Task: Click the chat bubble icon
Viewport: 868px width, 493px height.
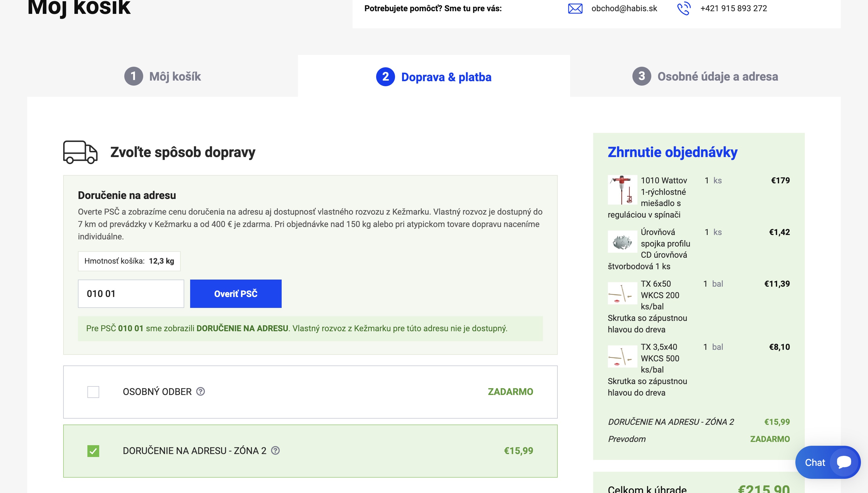Action: click(843, 462)
